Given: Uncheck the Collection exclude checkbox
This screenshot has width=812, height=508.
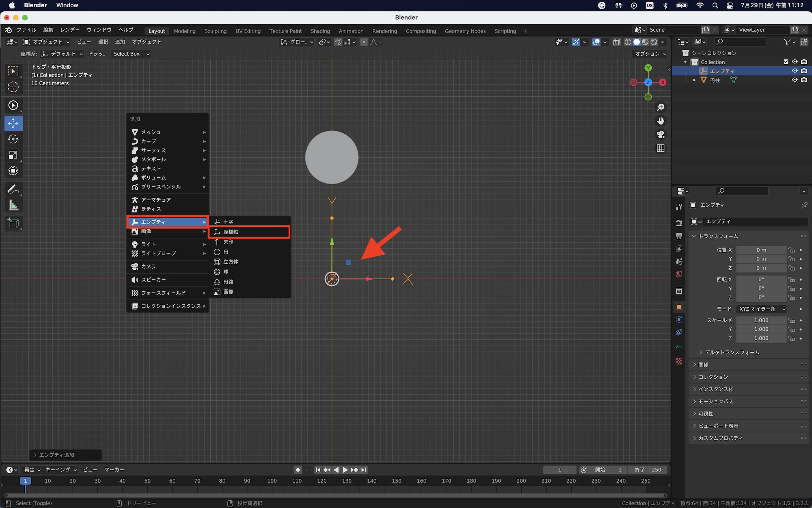Looking at the screenshot, I should coord(786,62).
